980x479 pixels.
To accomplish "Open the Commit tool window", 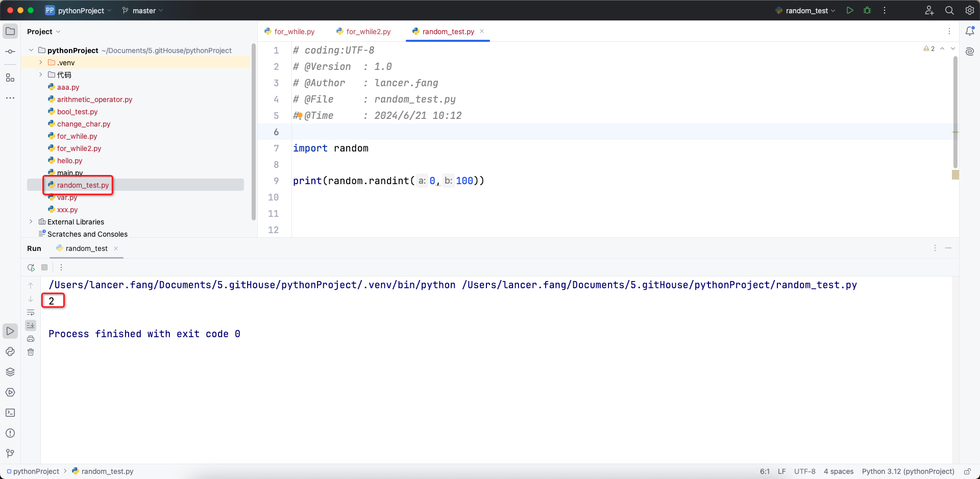I will click(10, 52).
